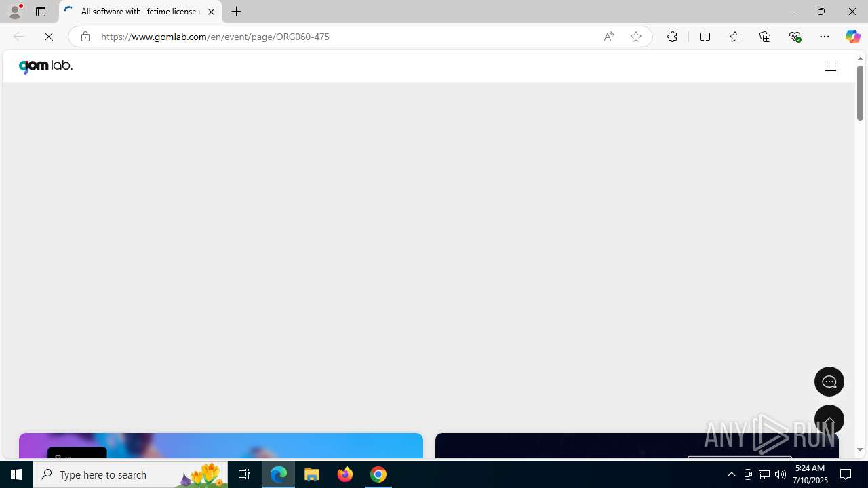Open the Favorites hub
The height and width of the screenshot is (488, 868).
pyautogui.click(x=734, y=37)
